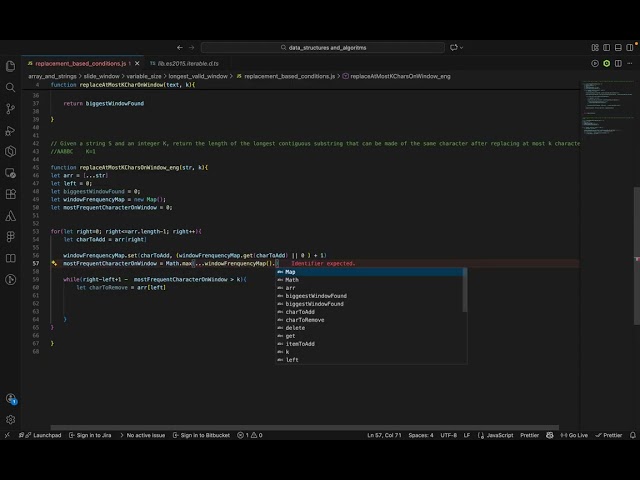Image resolution: width=640 pixels, height=480 pixels.
Task: Open the Manage settings gear
Action: point(11,419)
